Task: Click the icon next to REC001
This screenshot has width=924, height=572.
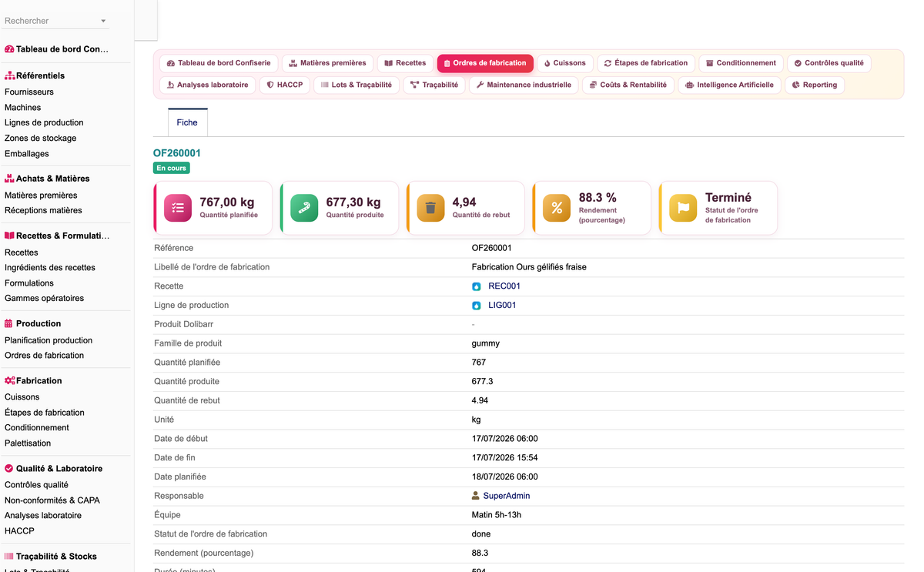Action: click(x=476, y=286)
